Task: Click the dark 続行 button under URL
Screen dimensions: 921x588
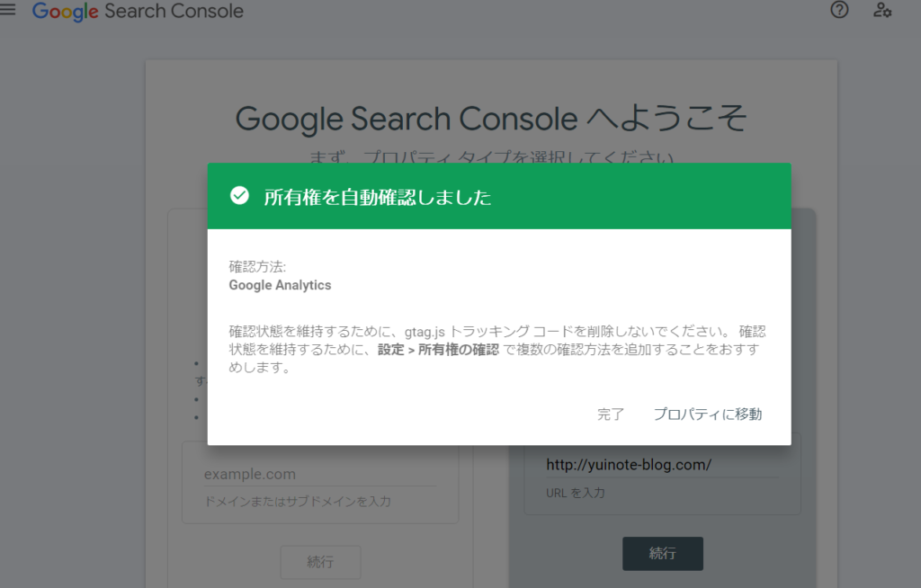Action: pos(663,553)
